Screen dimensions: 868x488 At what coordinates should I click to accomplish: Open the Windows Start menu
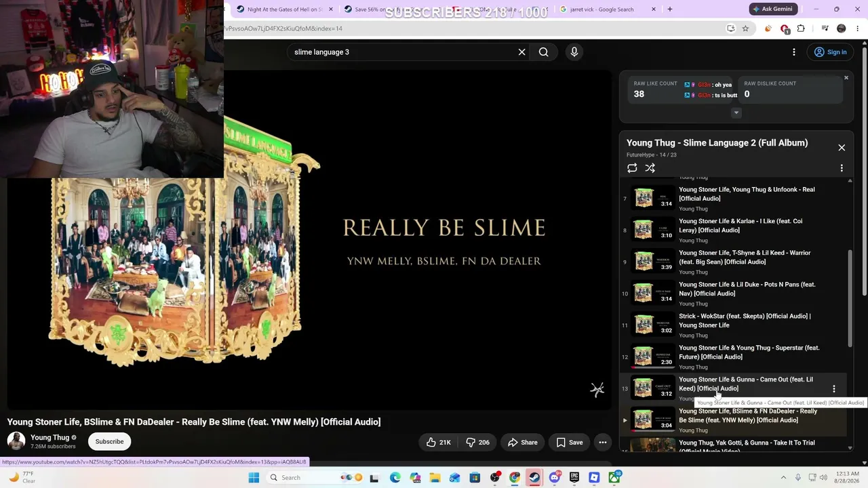pyautogui.click(x=254, y=478)
